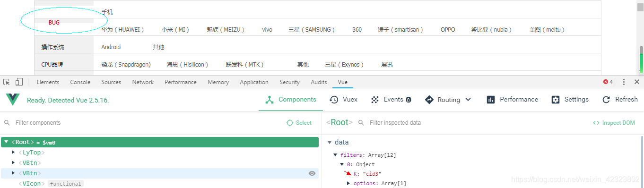Open the Audits tab
Screen dimensions: 644x188
pos(319,82)
